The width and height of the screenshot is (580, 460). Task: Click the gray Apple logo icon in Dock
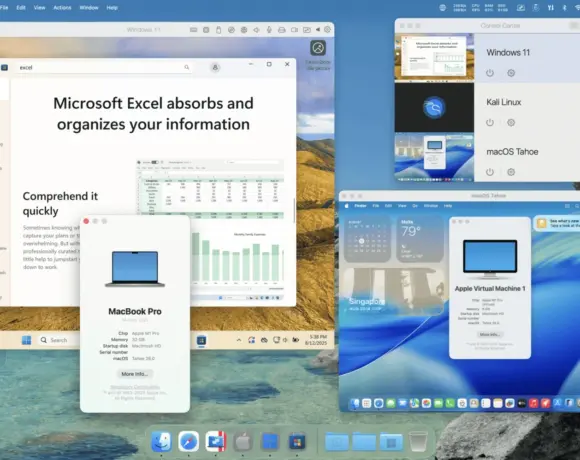pyautogui.click(x=243, y=441)
